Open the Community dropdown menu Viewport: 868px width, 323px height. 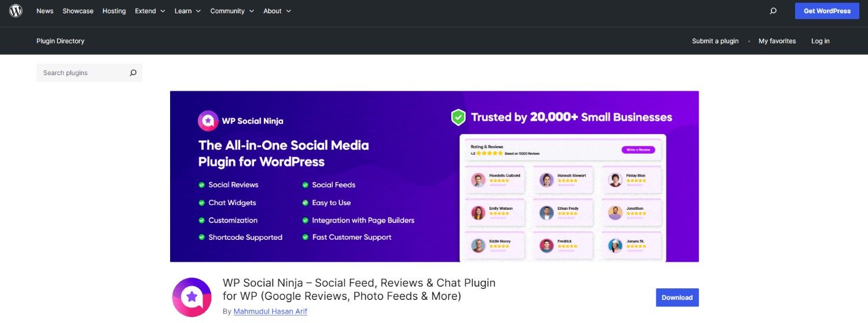(x=232, y=11)
